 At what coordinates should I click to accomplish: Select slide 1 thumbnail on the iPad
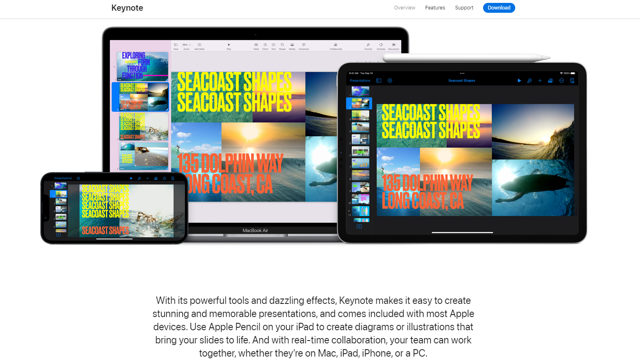pyautogui.click(x=360, y=91)
